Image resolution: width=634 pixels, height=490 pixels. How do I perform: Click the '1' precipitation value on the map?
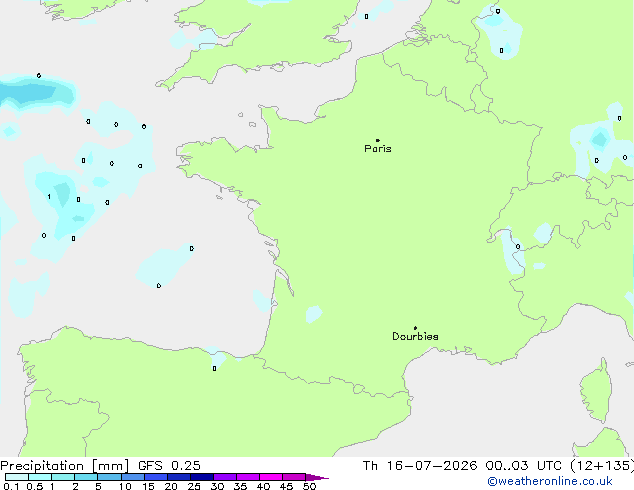(x=49, y=197)
